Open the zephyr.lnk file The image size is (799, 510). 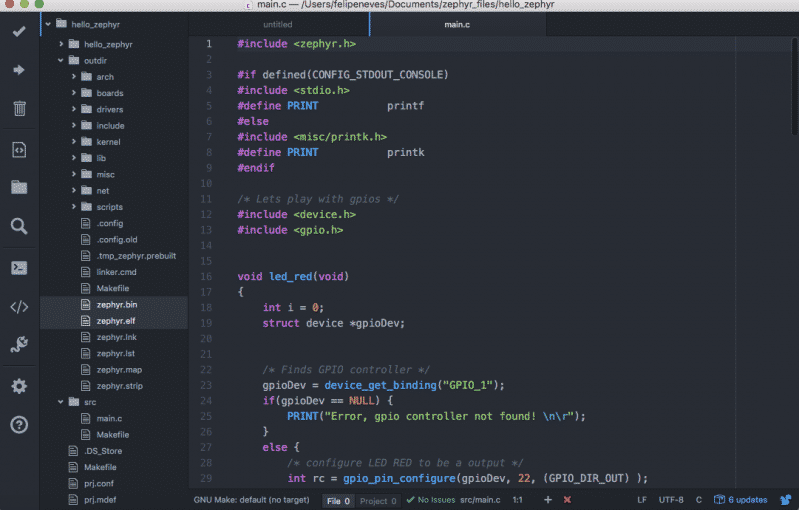[114, 337]
